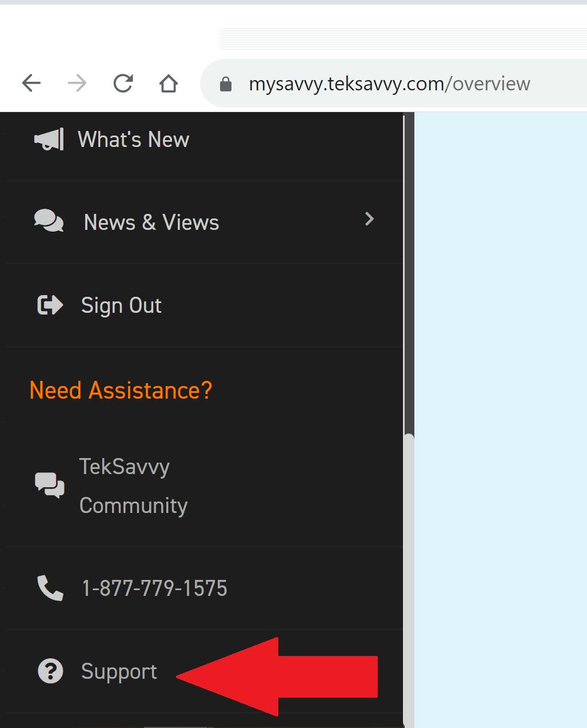This screenshot has height=728, width=587.
Task: Click the browser forward arrow
Action: [77, 83]
